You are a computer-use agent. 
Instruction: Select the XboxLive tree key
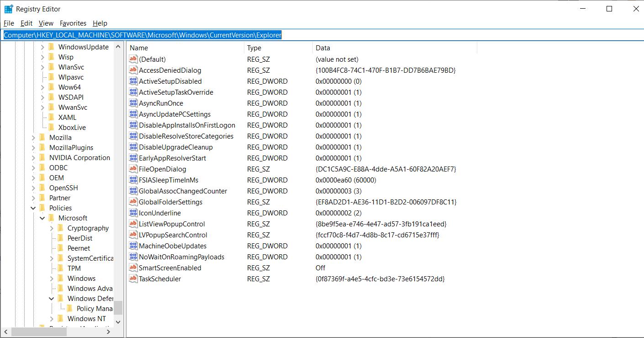(72, 127)
